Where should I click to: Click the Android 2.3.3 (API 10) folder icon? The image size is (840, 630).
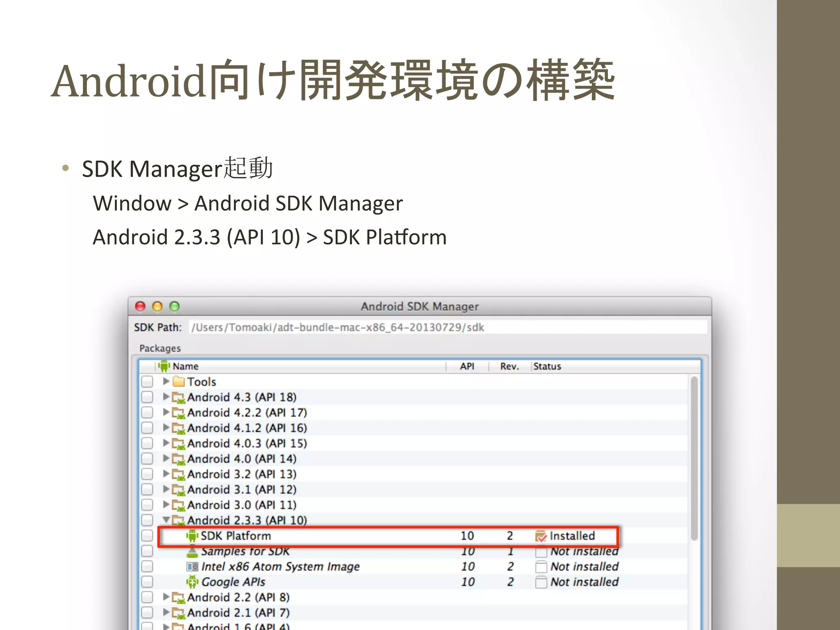tap(178, 520)
